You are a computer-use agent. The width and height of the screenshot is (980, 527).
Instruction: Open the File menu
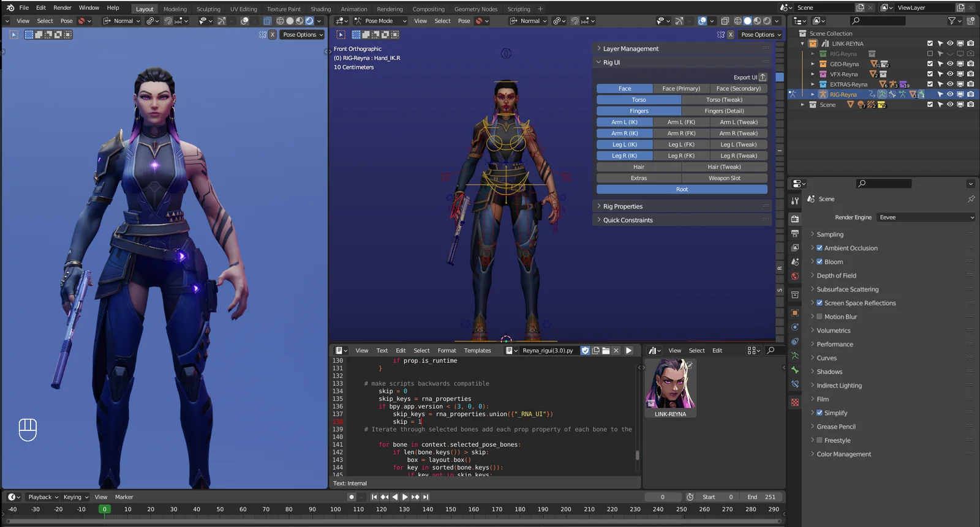pos(24,8)
